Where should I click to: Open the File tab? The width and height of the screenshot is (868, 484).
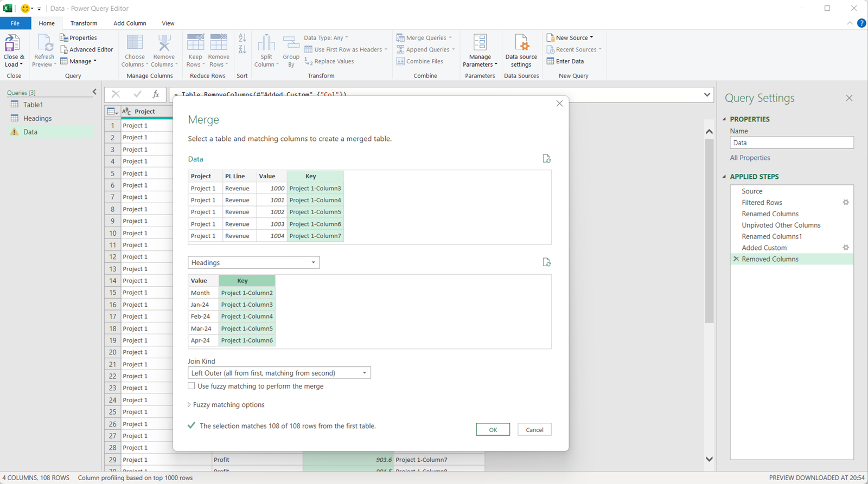point(15,23)
